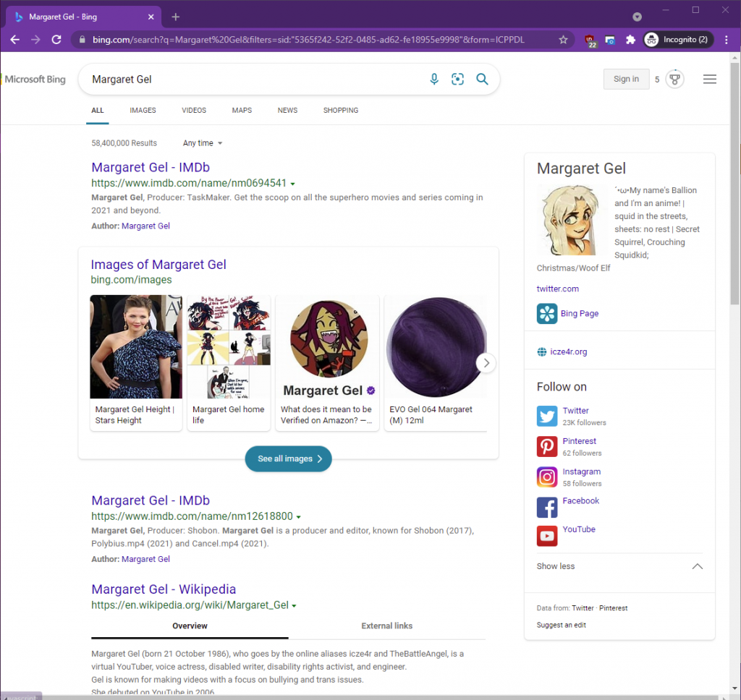Viewport: 741px width, 700px height.
Task: Open Margaret Gel - Wikipedia result
Action: pos(164,589)
